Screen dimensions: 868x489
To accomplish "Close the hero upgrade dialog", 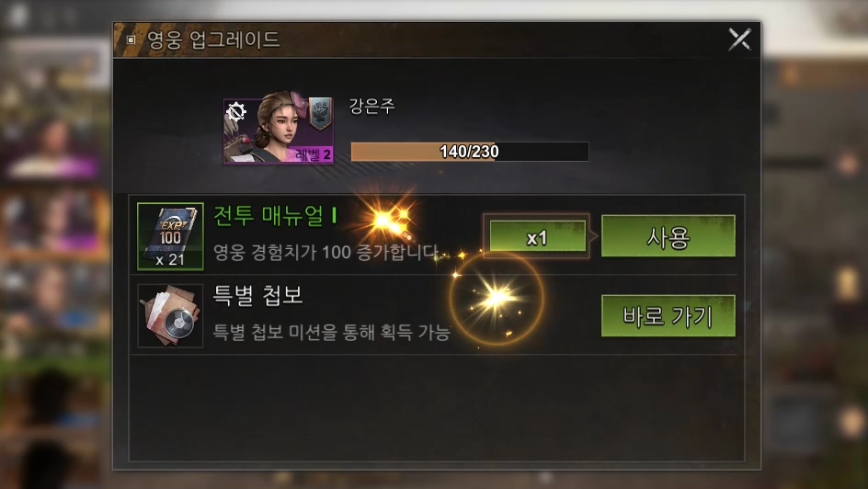I will 739,40.
